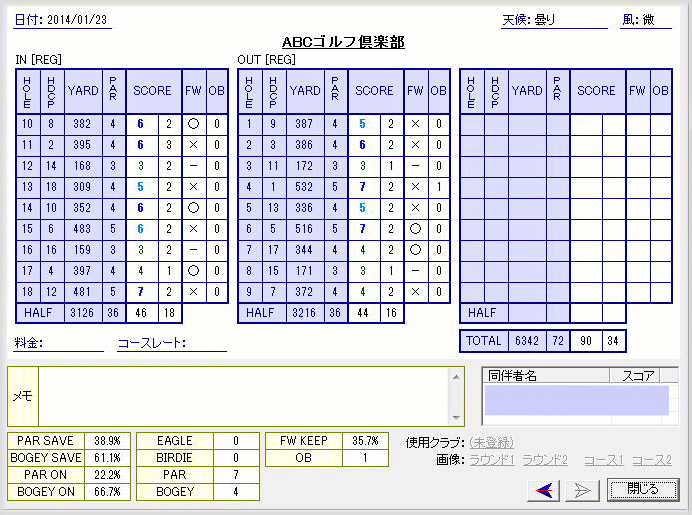The width and height of the screenshot is (692, 515).
Task: Click memo scrollbar down arrow
Action: click(x=456, y=417)
